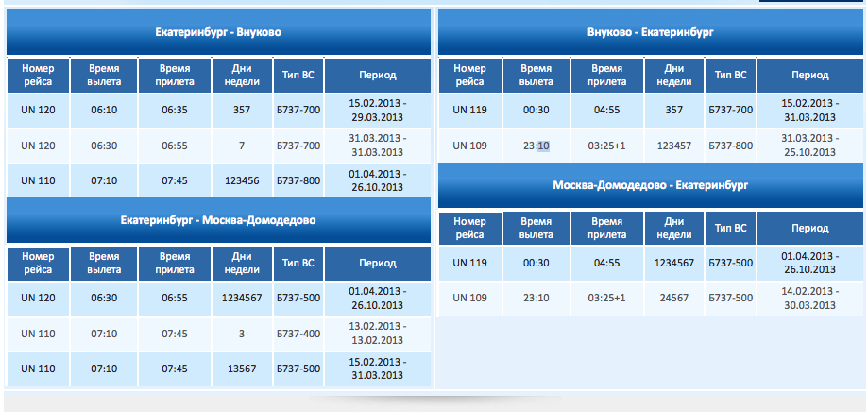Click Тип ВС header in Екатеринбург - Внуково table
Screen dimensions: 868x412
pos(298,75)
